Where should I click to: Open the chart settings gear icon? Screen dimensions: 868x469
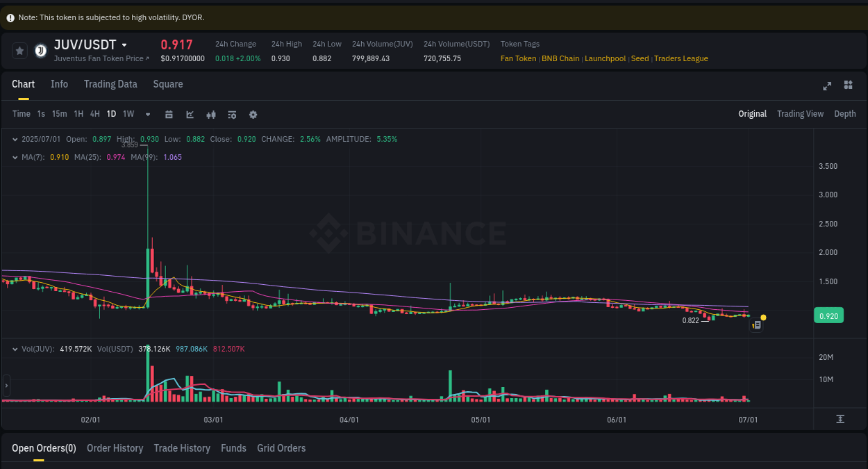pyautogui.click(x=253, y=113)
